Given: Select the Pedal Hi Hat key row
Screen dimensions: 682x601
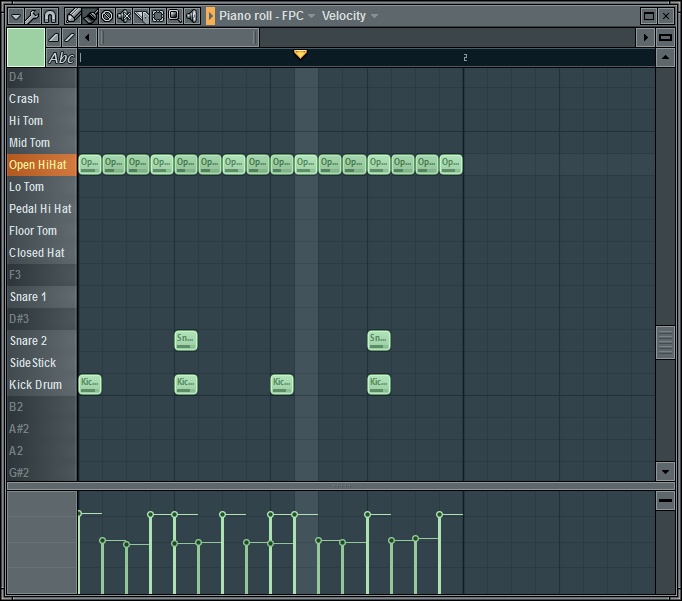Looking at the screenshot, I should point(42,209).
